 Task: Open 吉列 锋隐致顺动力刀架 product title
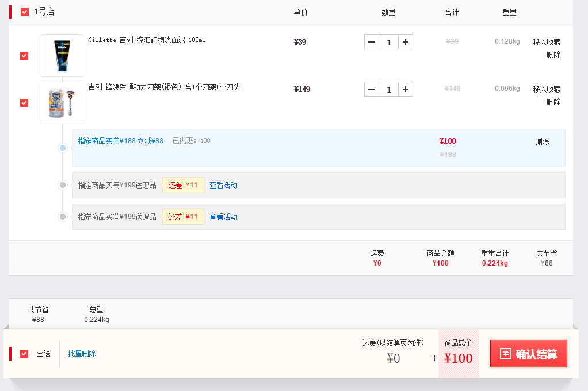coord(164,87)
